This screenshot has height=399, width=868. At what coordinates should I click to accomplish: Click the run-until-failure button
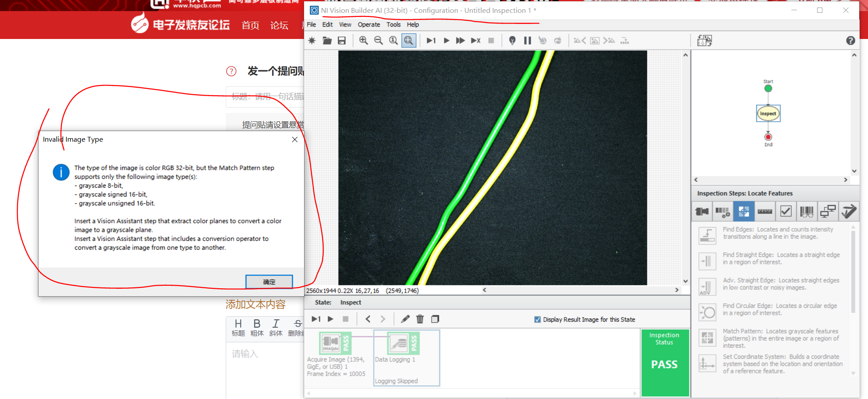coord(476,41)
